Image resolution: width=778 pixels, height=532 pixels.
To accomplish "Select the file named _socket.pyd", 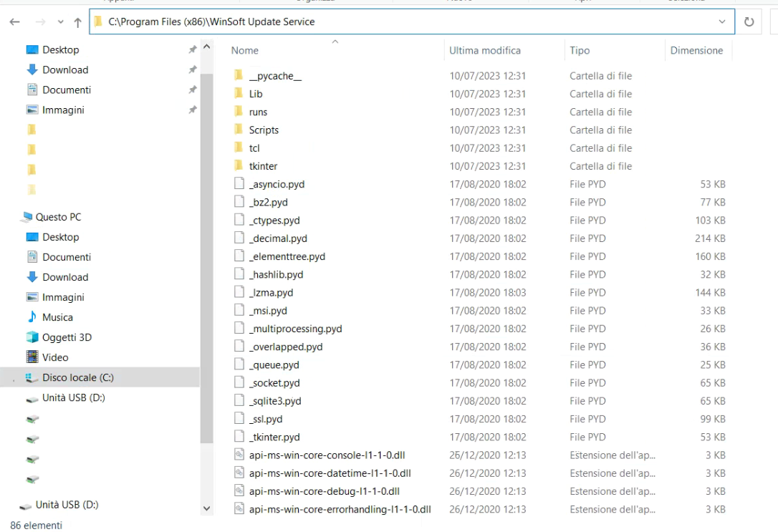I will point(274,383).
